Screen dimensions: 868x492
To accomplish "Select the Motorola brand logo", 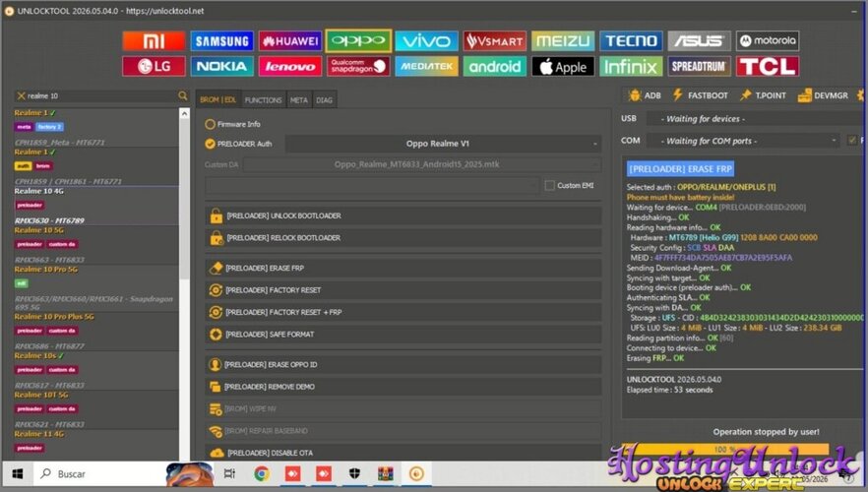I will 768,41.
